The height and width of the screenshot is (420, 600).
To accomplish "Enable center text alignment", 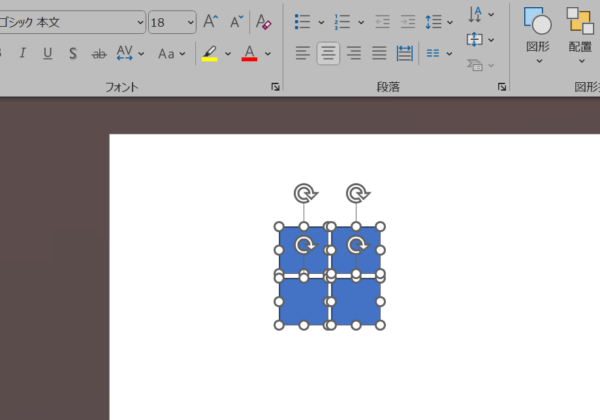I will [x=328, y=53].
